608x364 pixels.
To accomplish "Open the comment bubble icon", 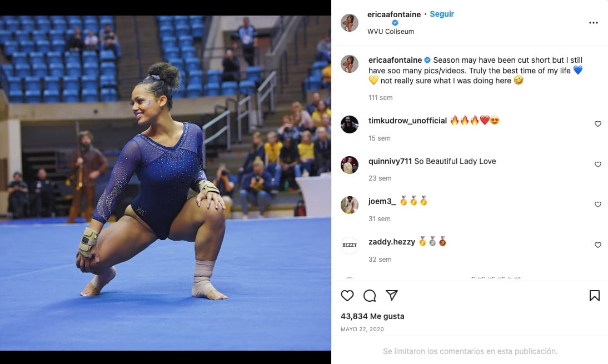I will point(370,296).
